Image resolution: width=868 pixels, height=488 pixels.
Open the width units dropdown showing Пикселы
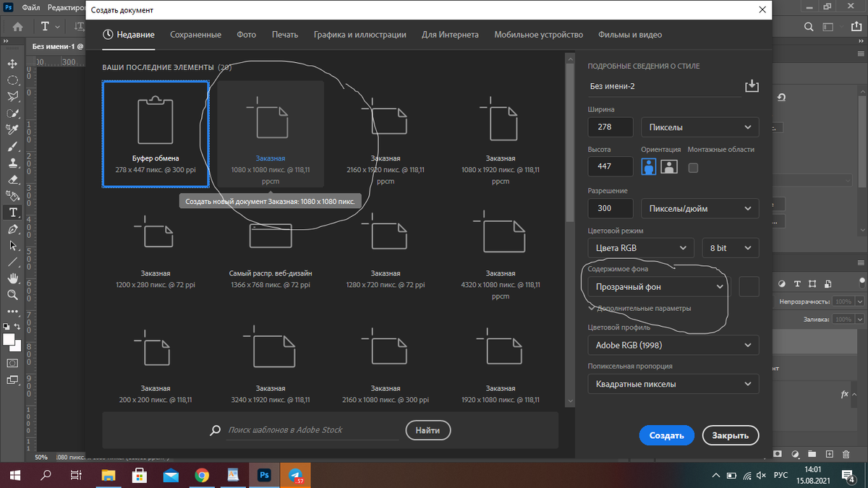pos(700,127)
